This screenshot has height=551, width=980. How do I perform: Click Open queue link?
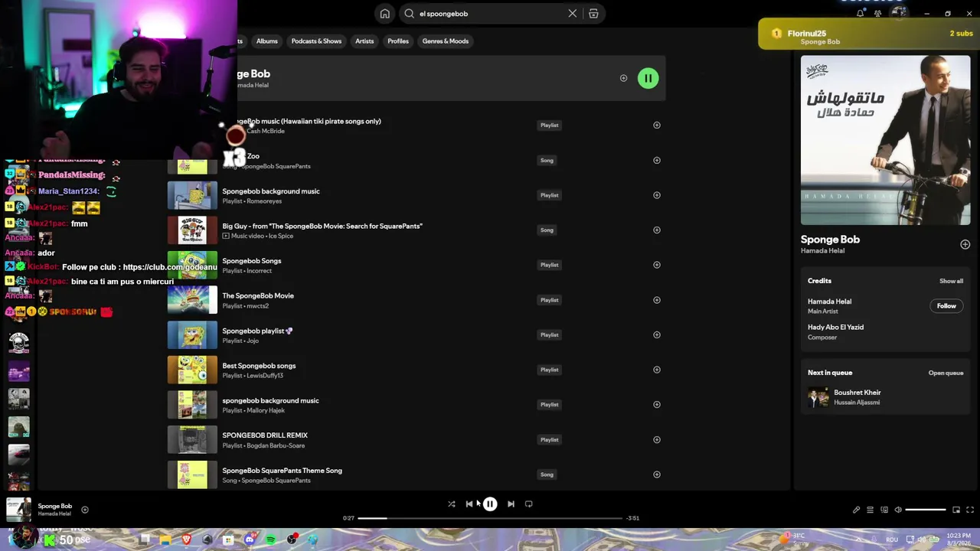(946, 373)
